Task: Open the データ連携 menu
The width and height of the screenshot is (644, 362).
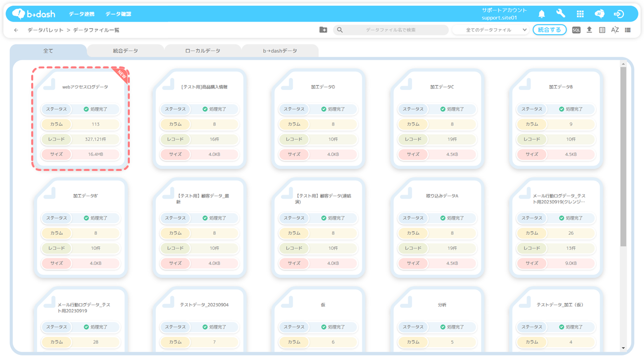Action: [x=82, y=14]
